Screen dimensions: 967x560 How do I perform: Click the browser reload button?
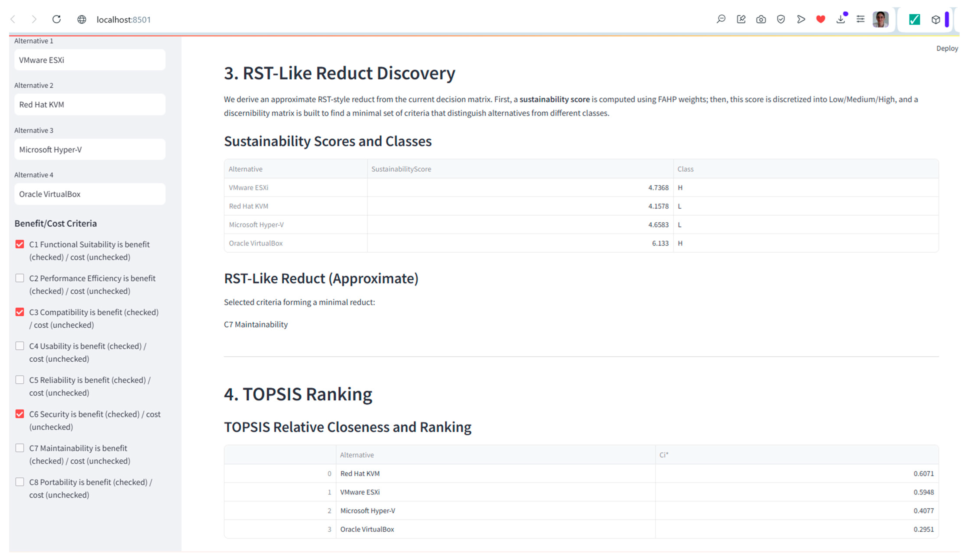(57, 19)
